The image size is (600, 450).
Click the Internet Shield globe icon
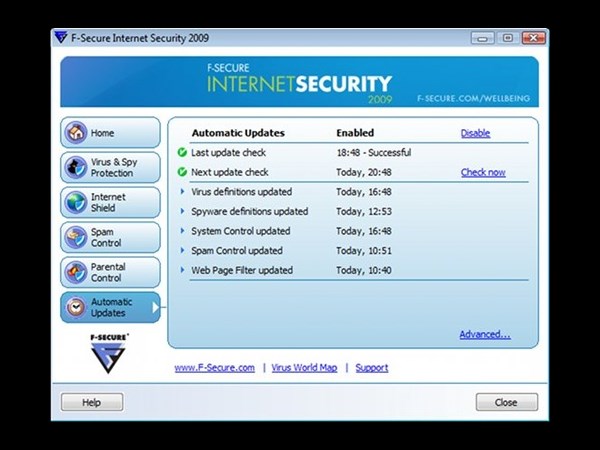[x=76, y=202]
